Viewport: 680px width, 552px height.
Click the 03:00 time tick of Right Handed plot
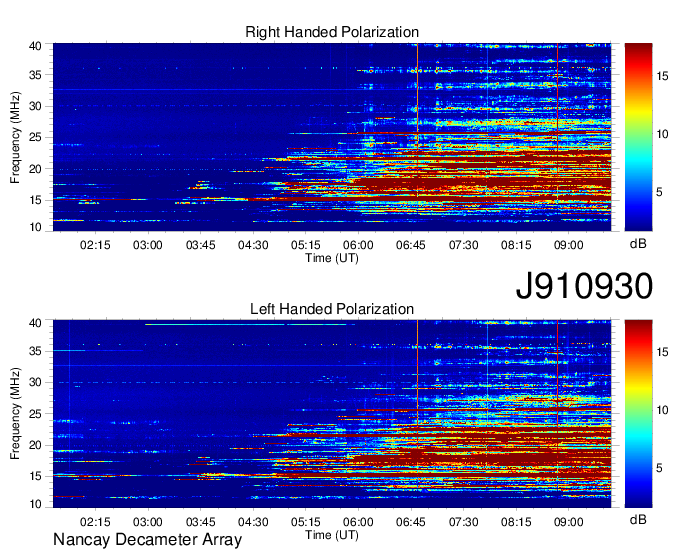tap(147, 245)
